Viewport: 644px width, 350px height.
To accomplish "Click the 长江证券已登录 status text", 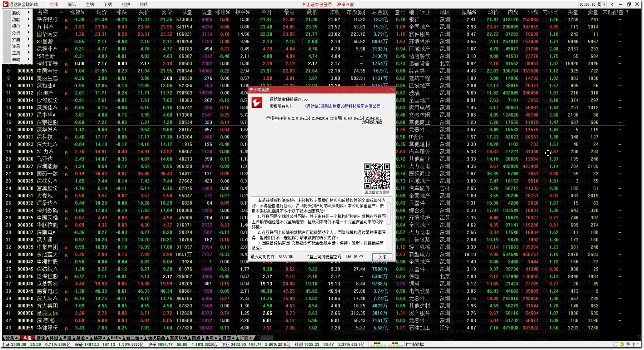I will (x=317, y=4).
